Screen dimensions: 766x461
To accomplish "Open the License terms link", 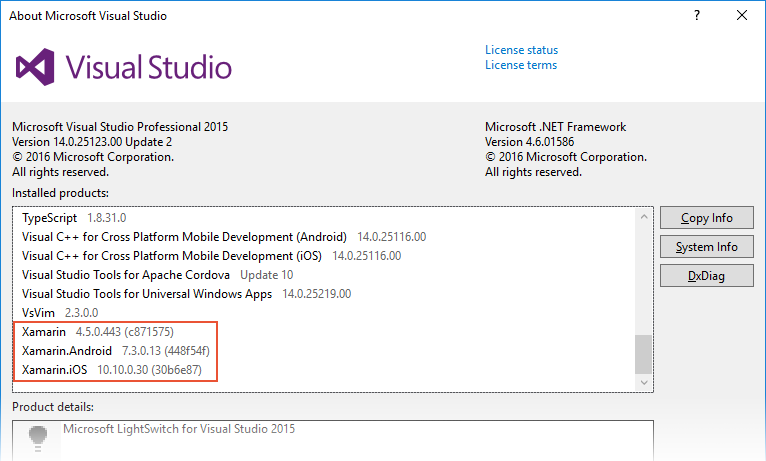I will pyautogui.click(x=521, y=65).
